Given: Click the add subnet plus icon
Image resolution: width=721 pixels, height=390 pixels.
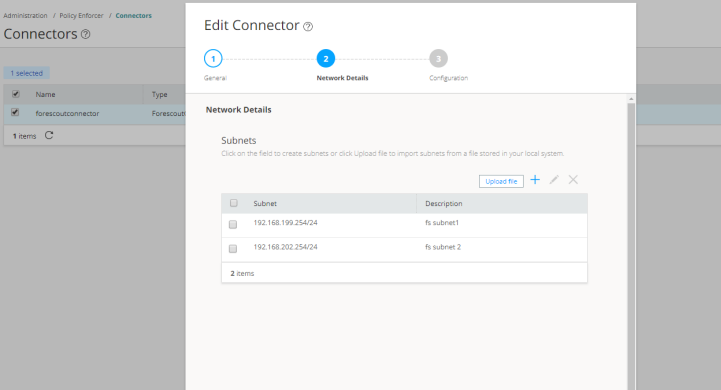Looking at the screenshot, I should 535,180.
